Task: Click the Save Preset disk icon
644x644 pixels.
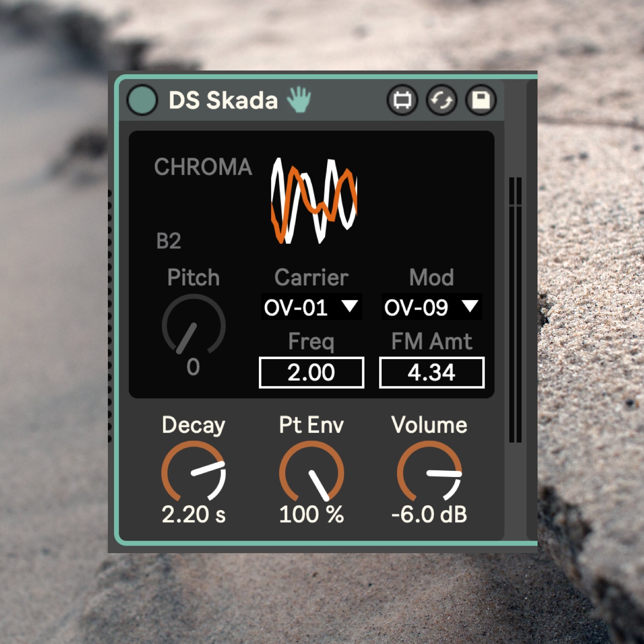Action: [x=481, y=100]
